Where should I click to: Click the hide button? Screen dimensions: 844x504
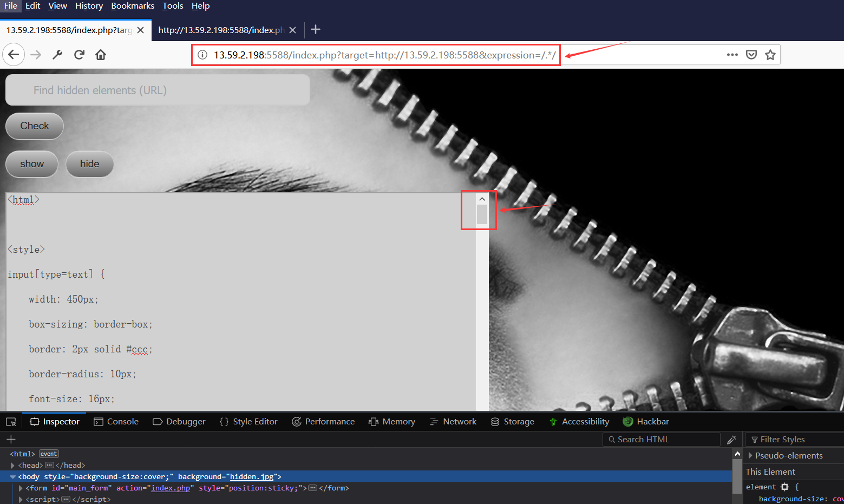pos(89,164)
